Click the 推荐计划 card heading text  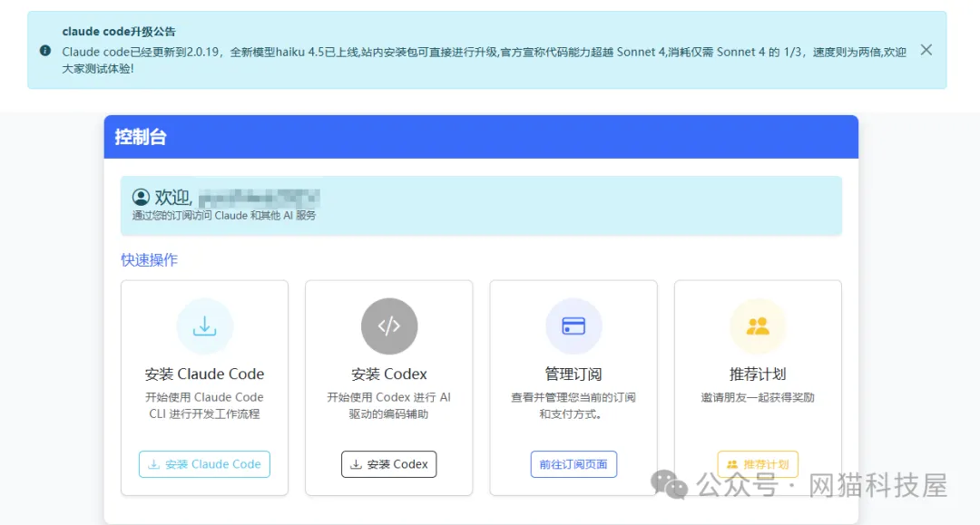point(758,374)
